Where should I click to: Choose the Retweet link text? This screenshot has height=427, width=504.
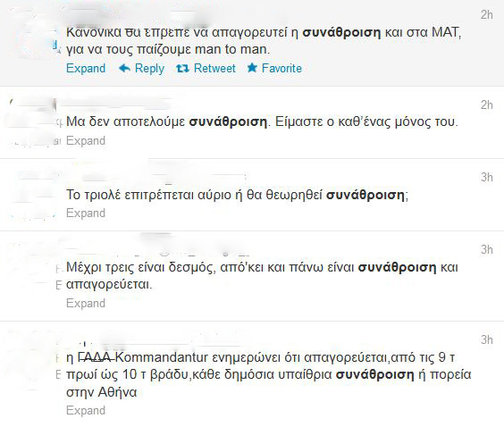(x=214, y=68)
